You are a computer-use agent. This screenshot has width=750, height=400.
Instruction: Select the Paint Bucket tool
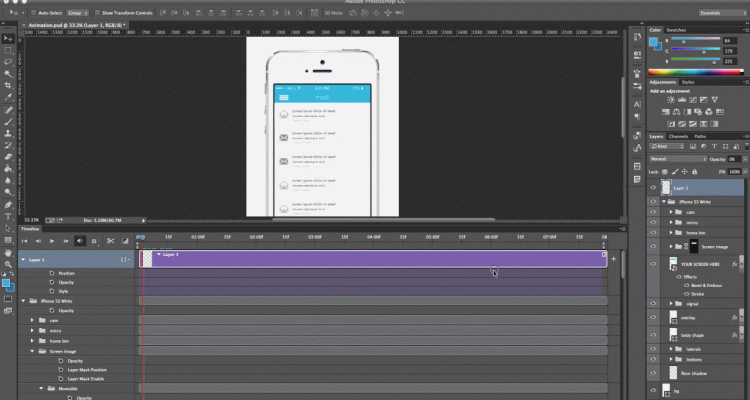click(x=8, y=168)
